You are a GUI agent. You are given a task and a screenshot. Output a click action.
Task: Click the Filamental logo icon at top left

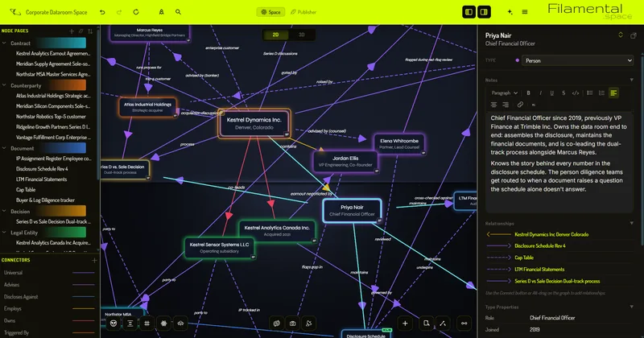point(15,12)
